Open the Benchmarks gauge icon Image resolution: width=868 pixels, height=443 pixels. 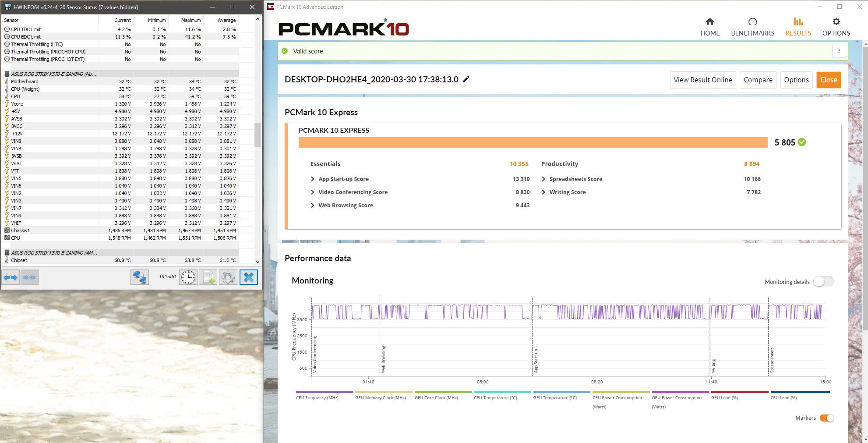[752, 21]
